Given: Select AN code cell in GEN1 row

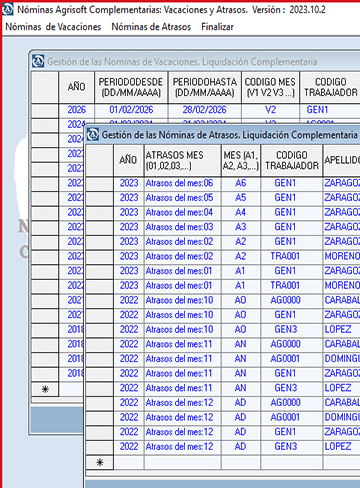Looking at the screenshot, I should click(241, 374).
